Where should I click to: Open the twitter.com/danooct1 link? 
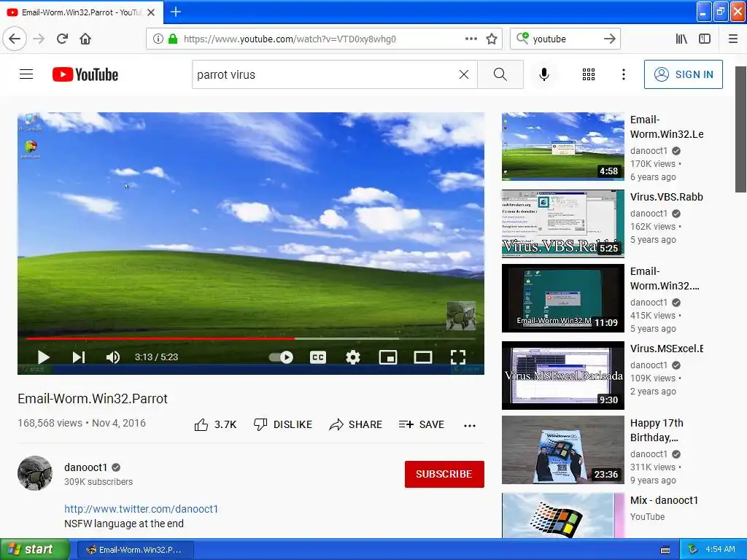click(x=141, y=509)
